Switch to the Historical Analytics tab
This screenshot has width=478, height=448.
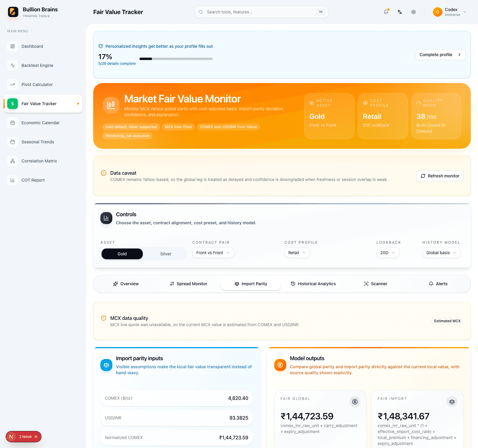313,284
